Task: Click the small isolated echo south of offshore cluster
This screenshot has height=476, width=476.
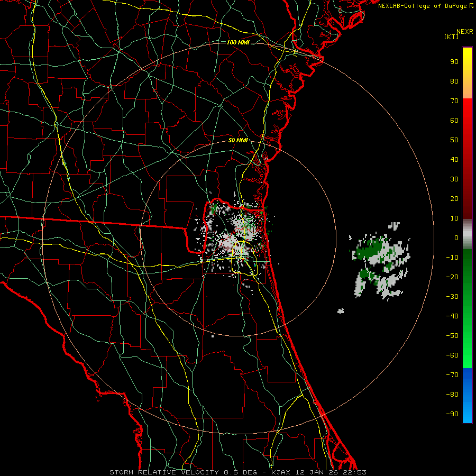Action: pos(341,311)
